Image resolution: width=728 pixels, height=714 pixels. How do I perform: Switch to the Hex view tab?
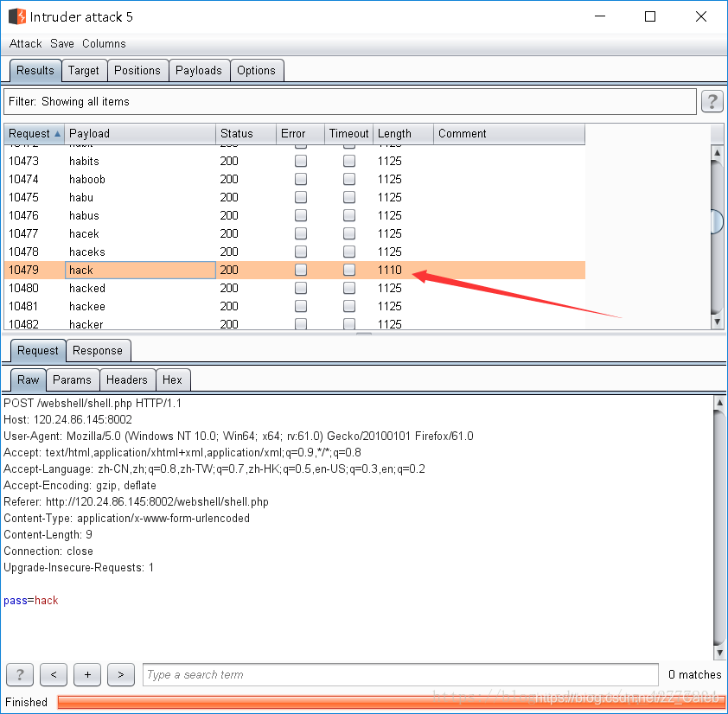click(172, 379)
